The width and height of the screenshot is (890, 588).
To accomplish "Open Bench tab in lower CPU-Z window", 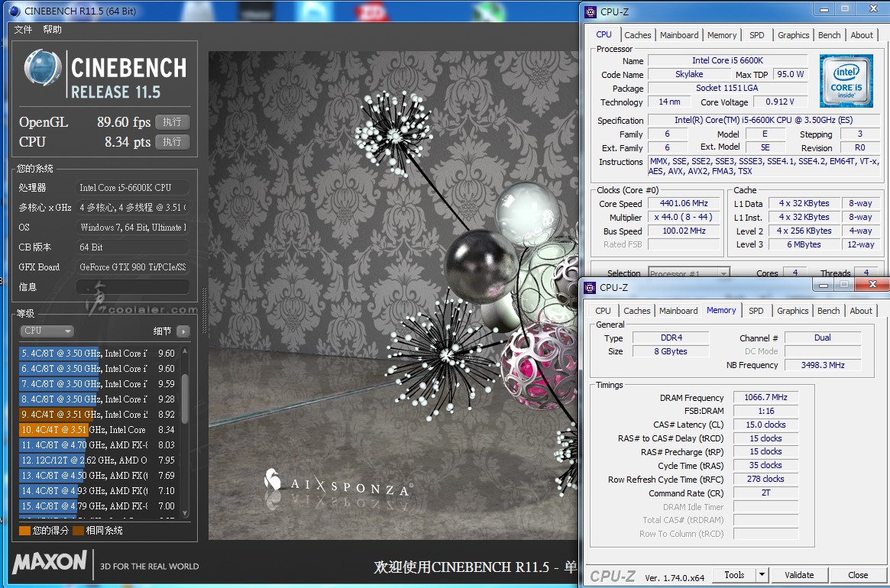I will 829,311.
